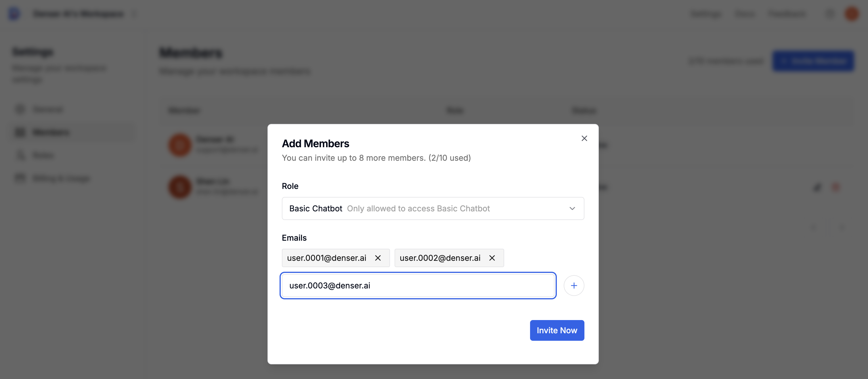This screenshot has height=379, width=868.
Task: Open Settings link in top navigation
Action: (706, 14)
